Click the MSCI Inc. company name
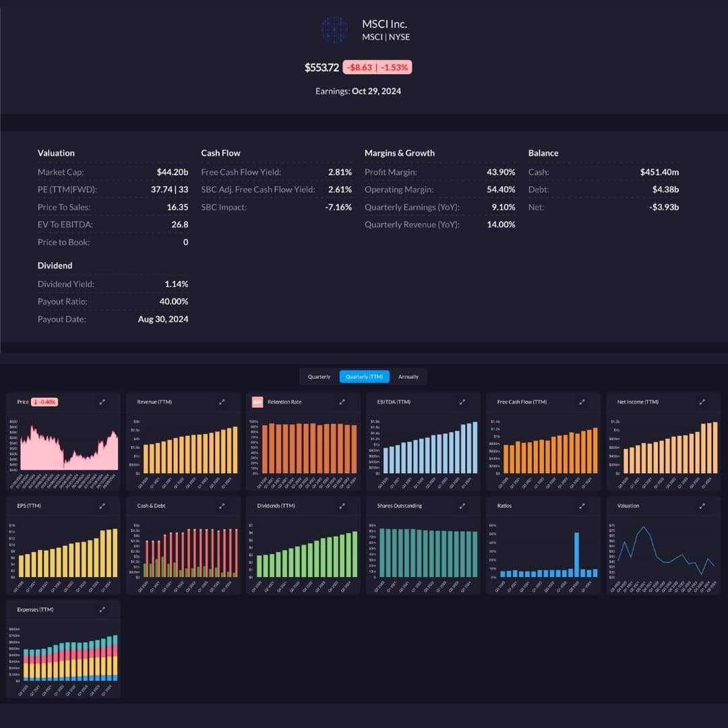 pos(384,24)
